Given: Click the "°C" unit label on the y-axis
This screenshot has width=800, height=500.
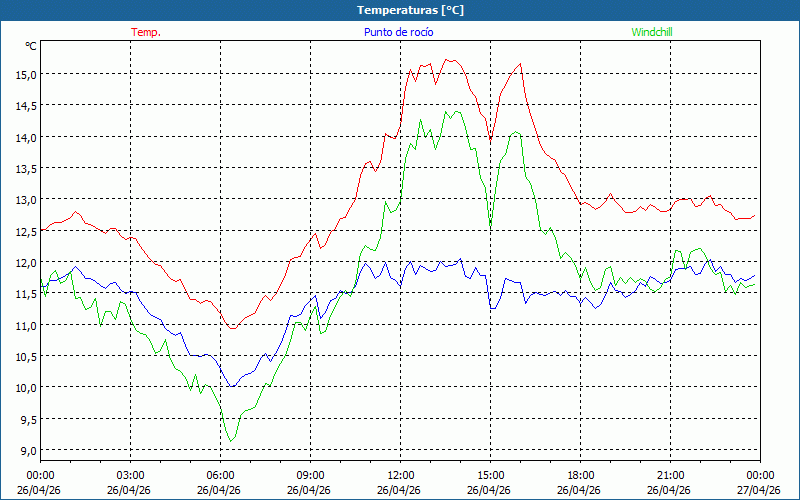Looking at the screenshot, I should click(x=31, y=46).
